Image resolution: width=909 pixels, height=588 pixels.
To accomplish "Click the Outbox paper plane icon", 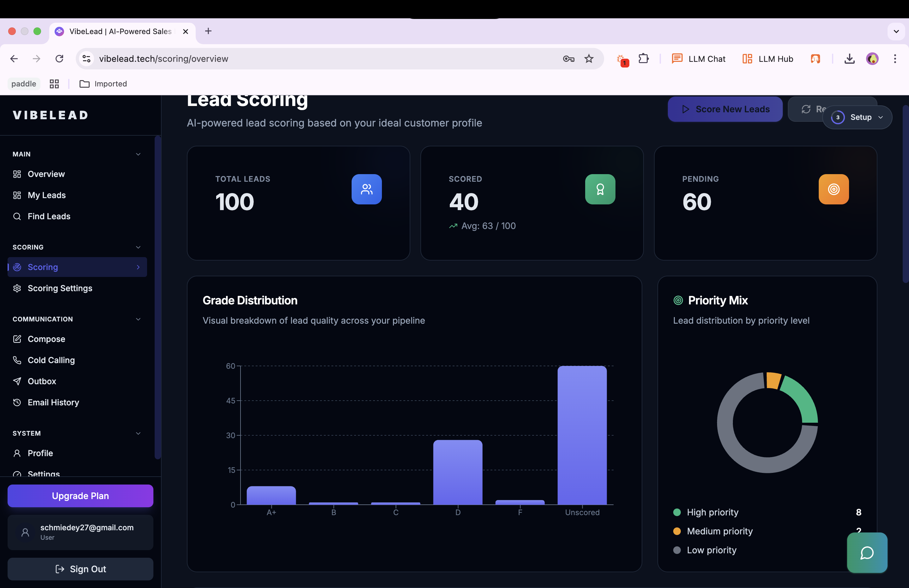I will 17,381.
